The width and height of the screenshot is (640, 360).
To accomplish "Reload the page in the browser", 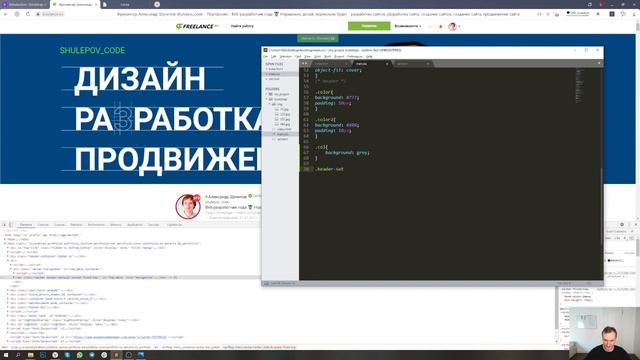I will [x=28, y=14].
